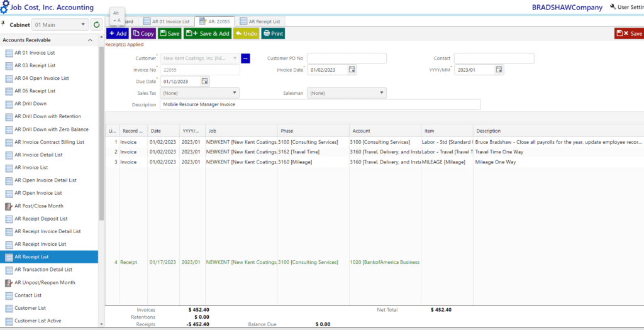Click the pin icon beside Cabinet

point(3,25)
